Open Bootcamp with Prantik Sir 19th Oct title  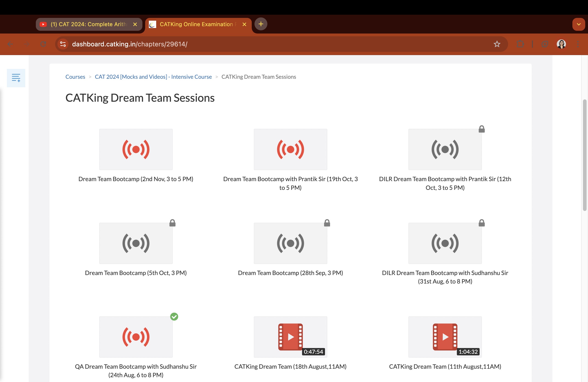click(x=290, y=183)
